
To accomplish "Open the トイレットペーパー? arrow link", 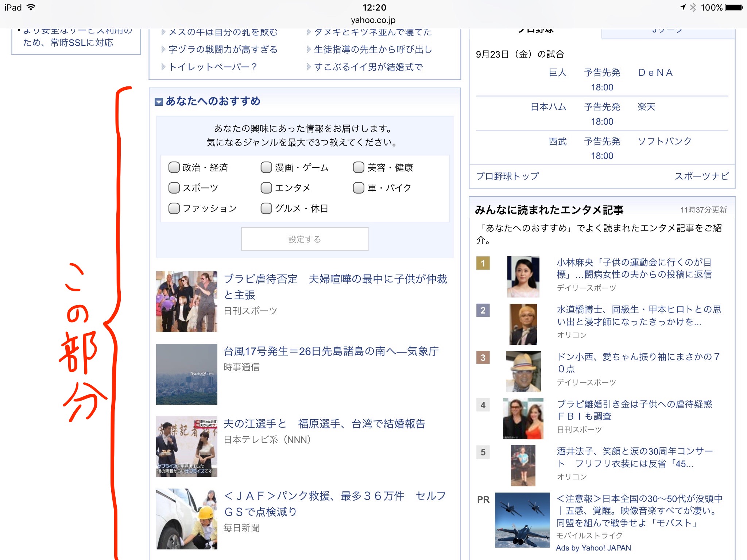I will click(213, 67).
